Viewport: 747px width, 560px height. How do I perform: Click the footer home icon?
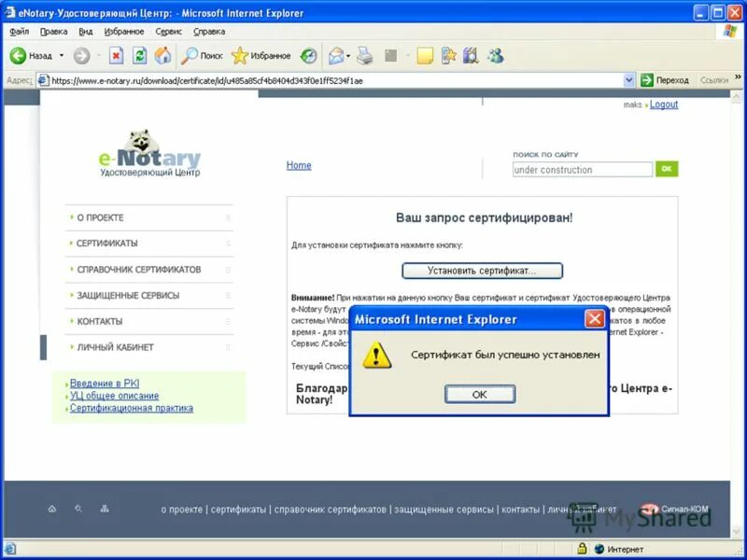[52, 509]
